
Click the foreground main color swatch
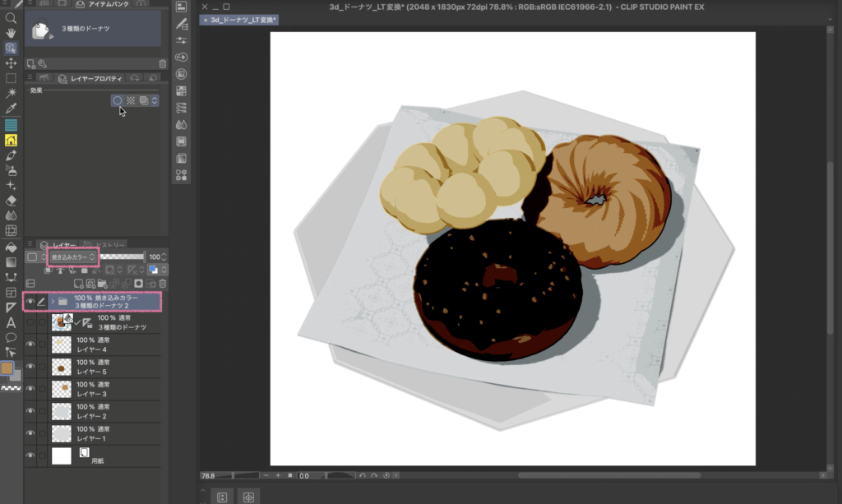[7, 368]
